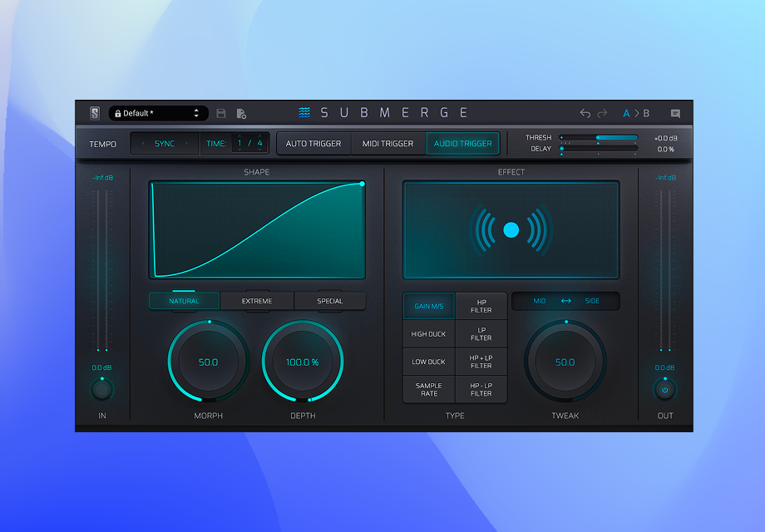Image resolution: width=765 pixels, height=532 pixels.
Task: Click the THRESH slider
Action: 599,137
